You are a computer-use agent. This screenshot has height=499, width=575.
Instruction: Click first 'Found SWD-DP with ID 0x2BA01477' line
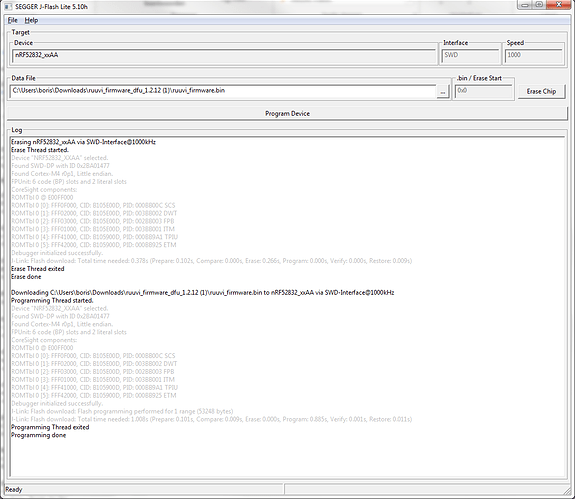[x=60, y=166]
